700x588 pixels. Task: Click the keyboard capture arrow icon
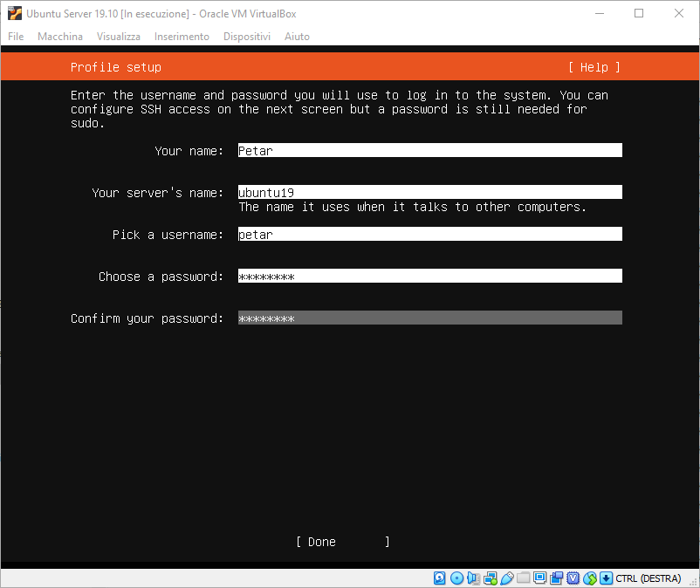[x=606, y=578]
